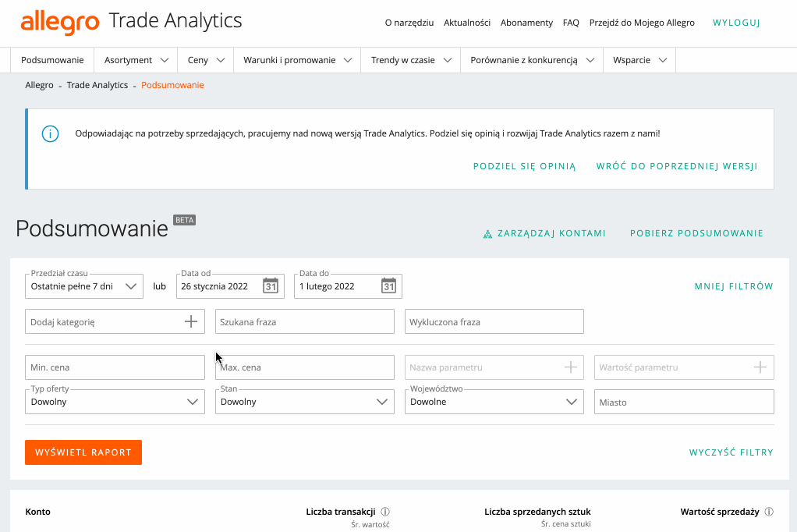Open the Data do calendar icon

(388, 286)
